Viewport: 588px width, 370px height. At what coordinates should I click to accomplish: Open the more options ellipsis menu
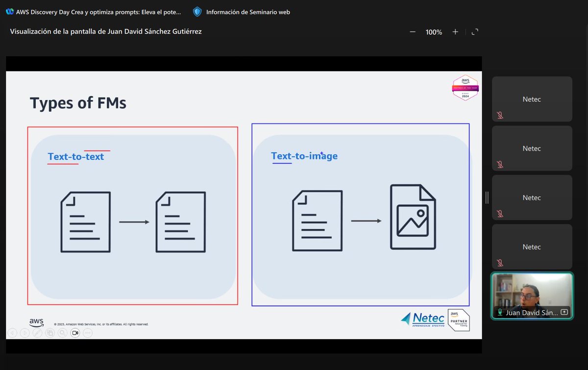tap(88, 333)
